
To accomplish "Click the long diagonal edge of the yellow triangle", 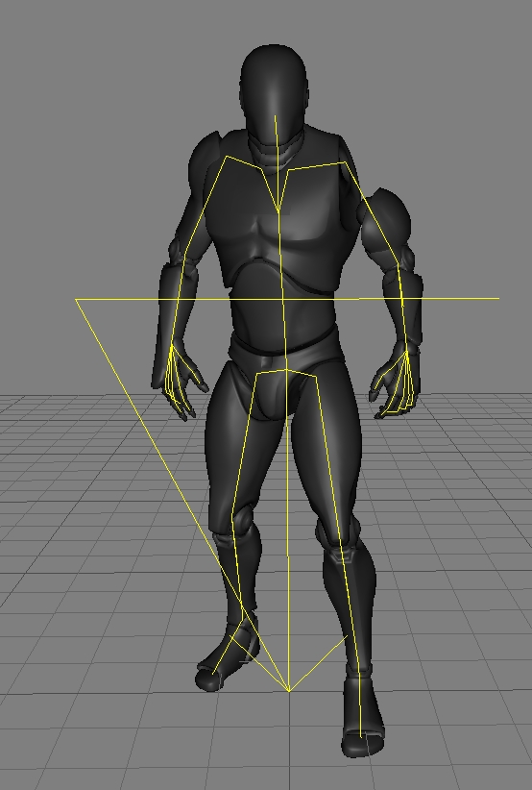I will click(181, 494).
